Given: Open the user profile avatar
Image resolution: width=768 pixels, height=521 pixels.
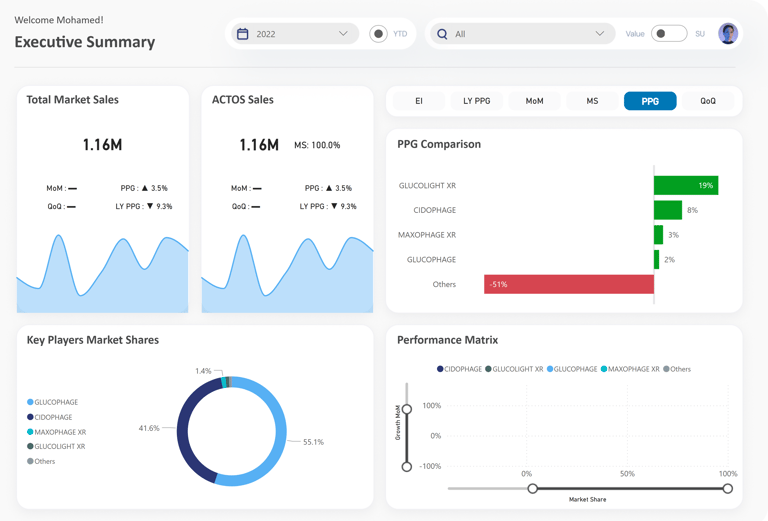Looking at the screenshot, I should (728, 34).
